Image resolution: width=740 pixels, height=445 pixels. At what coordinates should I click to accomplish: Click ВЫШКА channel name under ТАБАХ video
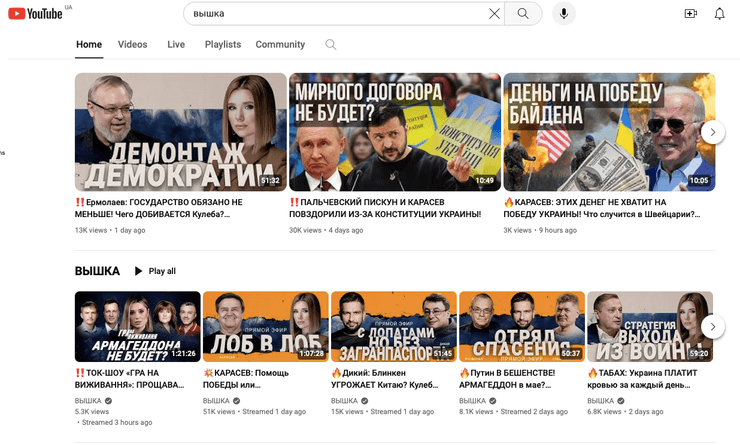point(600,401)
